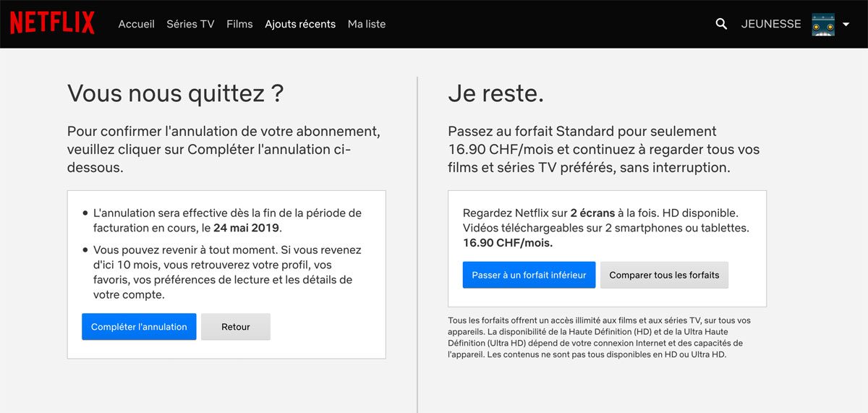Open the Films section
The height and width of the screenshot is (413, 868).
pyautogui.click(x=239, y=24)
